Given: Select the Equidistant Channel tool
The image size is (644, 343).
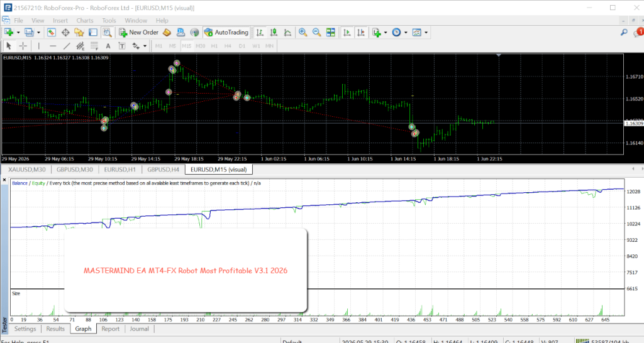Looking at the screenshot, I should pos(80,46).
